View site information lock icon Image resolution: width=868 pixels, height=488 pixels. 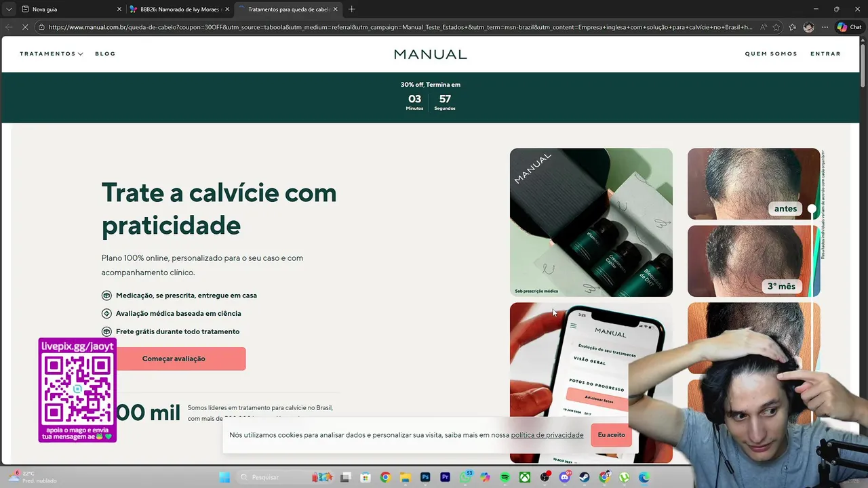[x=41, y=27]
